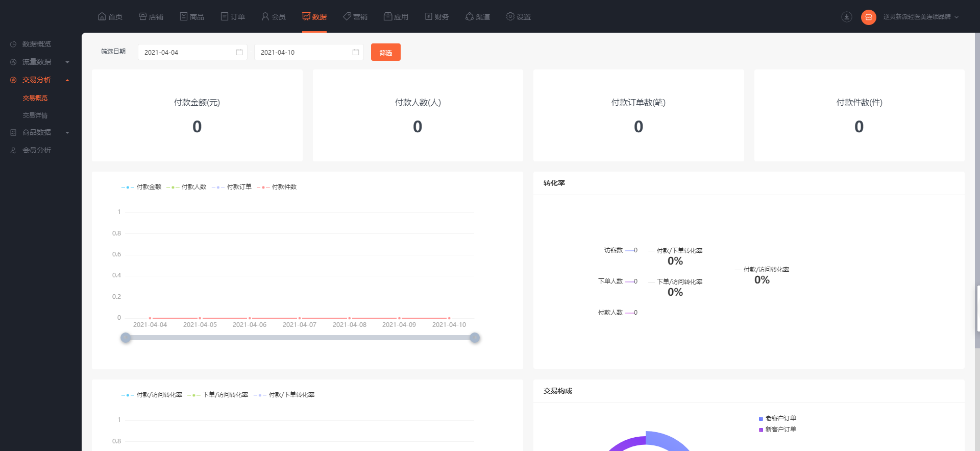Click the 营销 tag icon
Screen dimensions: 980x451
coord(347,16)
